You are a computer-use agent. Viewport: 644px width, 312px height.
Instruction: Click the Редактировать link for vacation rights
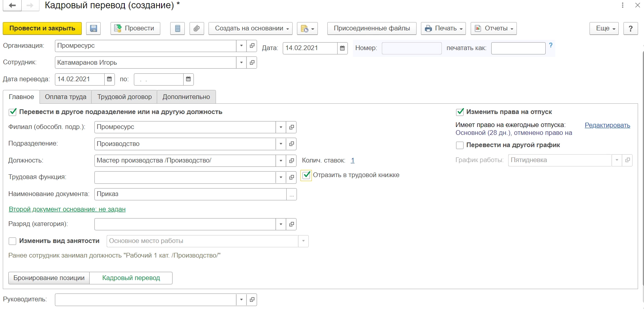pos(607,125)
